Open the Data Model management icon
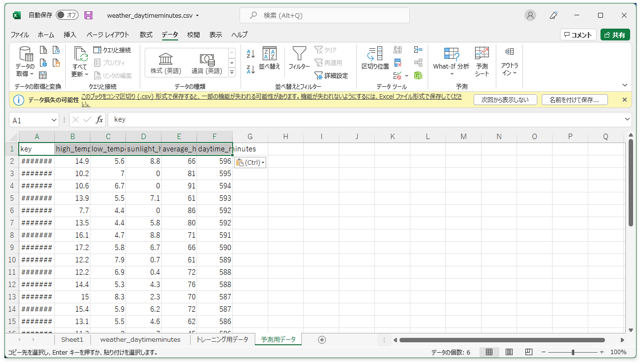641x364 pixels. pyautogui.click(x=418, y=75)
